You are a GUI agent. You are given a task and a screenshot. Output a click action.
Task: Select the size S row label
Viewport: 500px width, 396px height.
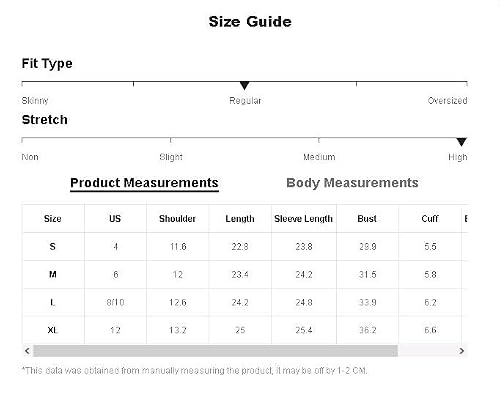pyautogui.click(x=53, y=247)
